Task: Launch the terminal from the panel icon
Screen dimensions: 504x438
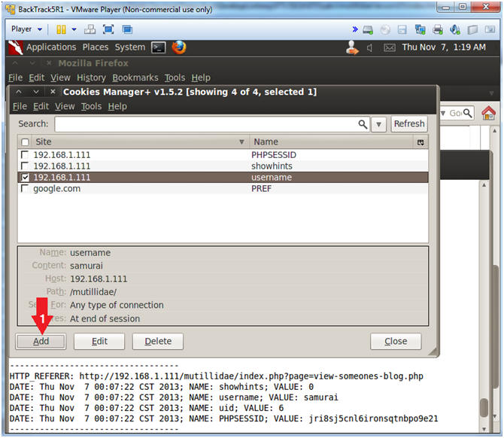Action: pyautogui.click(x=159, y=47)
